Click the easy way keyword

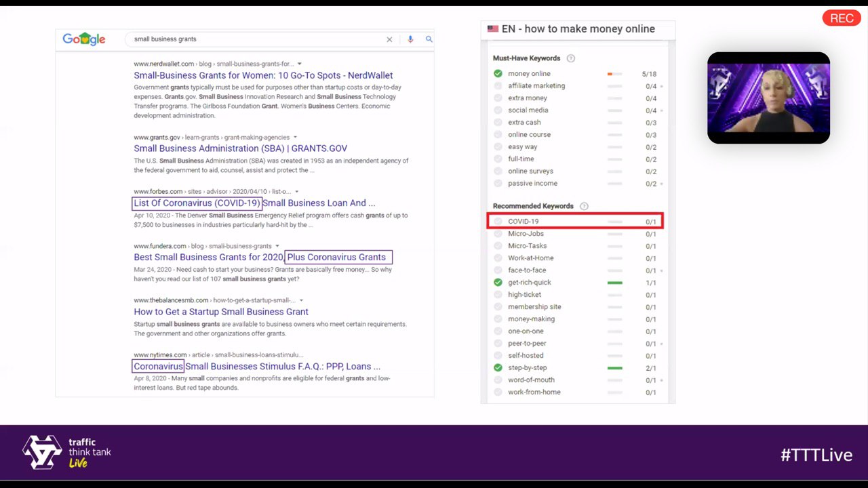(522, 147)
